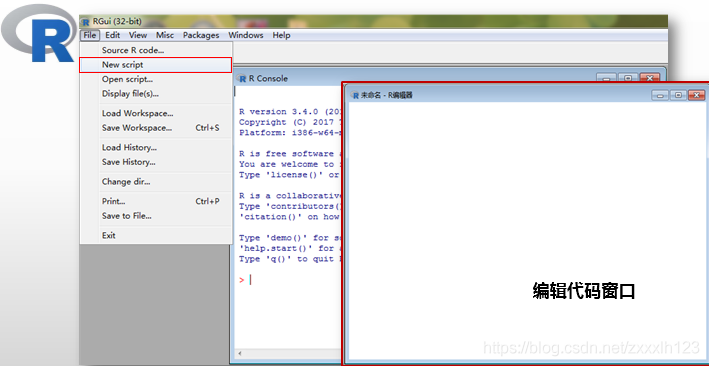Open the Windows menu

click(246, 35)
